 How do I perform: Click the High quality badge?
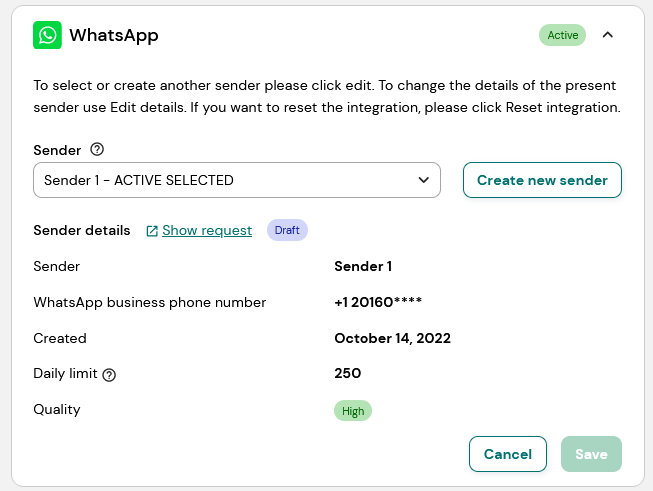click(353, 411)
